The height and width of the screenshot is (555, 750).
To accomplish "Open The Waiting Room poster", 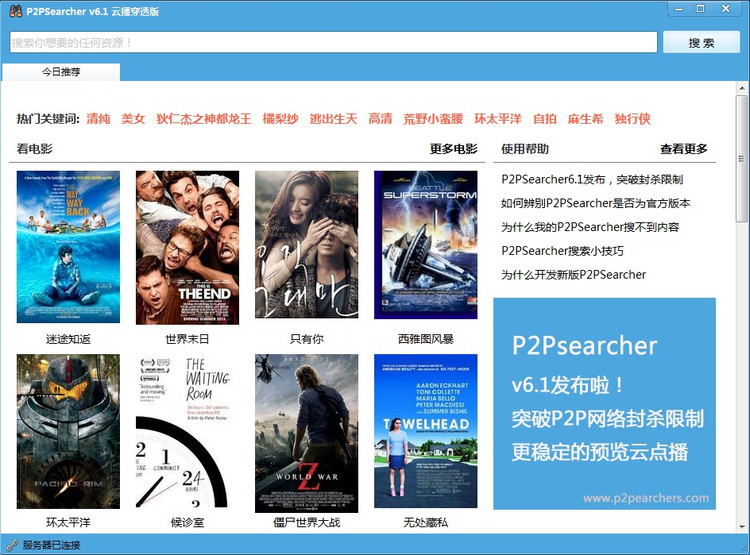I will 183,431.
